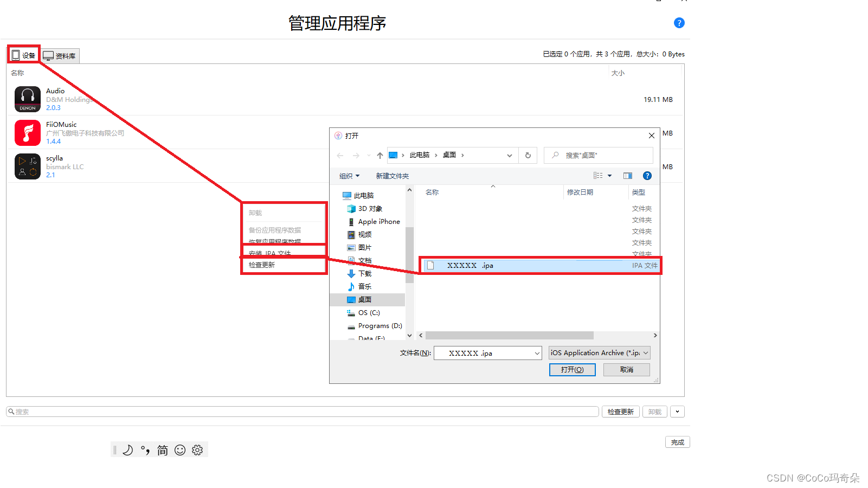Open file dialog help icon
This screenshot has height=488, width=868.
(647, 176)
